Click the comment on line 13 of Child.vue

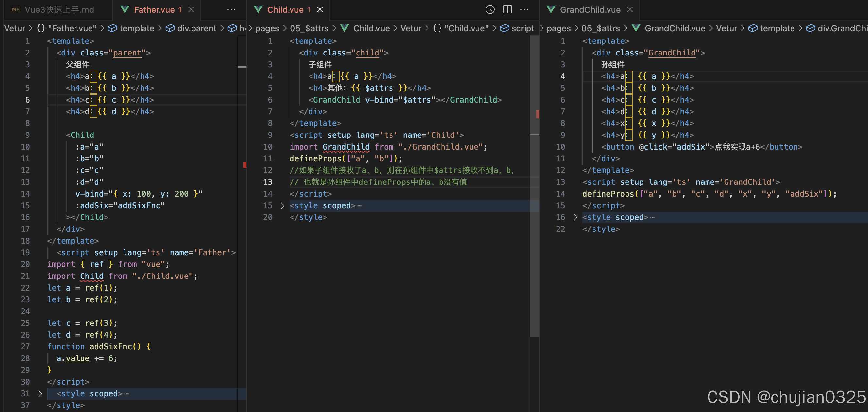[x=378, y=182]
